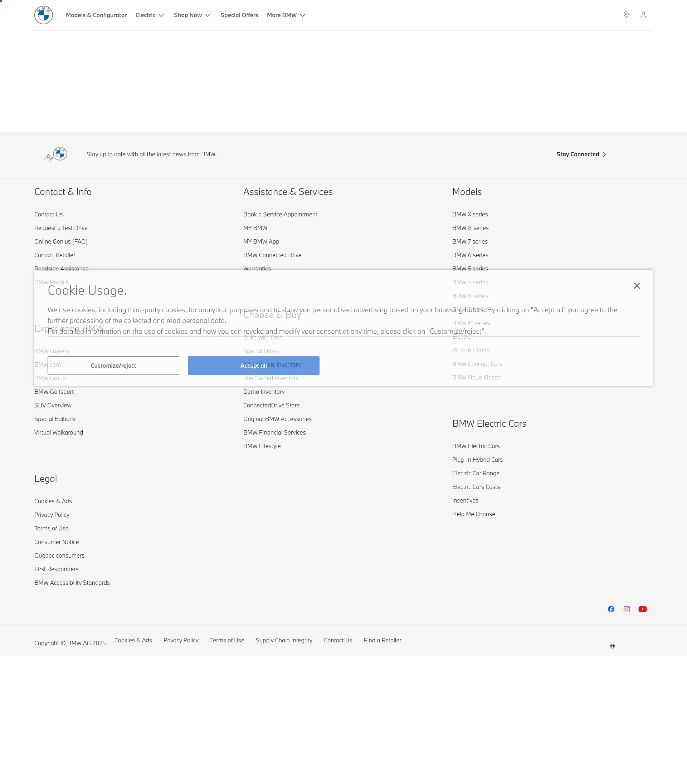Click the BMW logo in header
687x784 pixels.
[43, 15]
